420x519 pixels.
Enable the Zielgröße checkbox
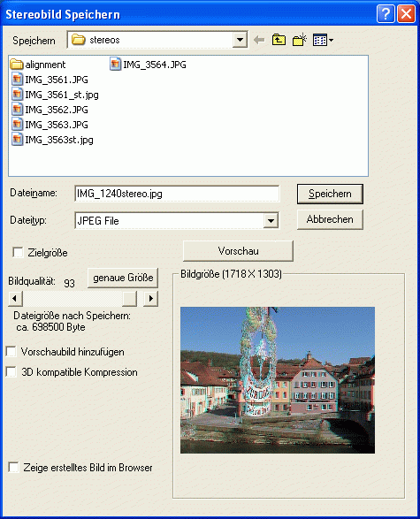(x=18, y=253)
